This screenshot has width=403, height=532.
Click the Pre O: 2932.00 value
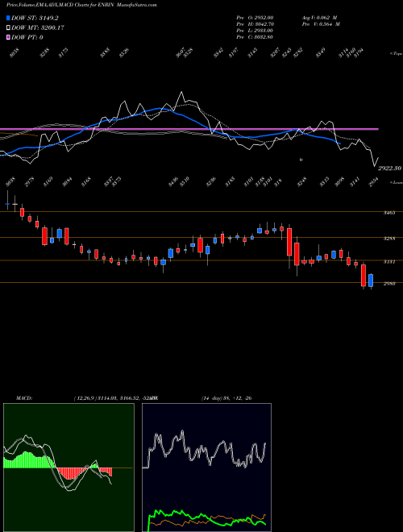255,17
